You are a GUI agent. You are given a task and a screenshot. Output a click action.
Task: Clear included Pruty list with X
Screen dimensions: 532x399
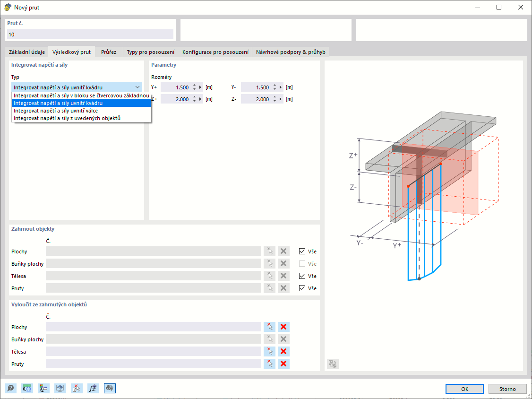pos(283,288)
